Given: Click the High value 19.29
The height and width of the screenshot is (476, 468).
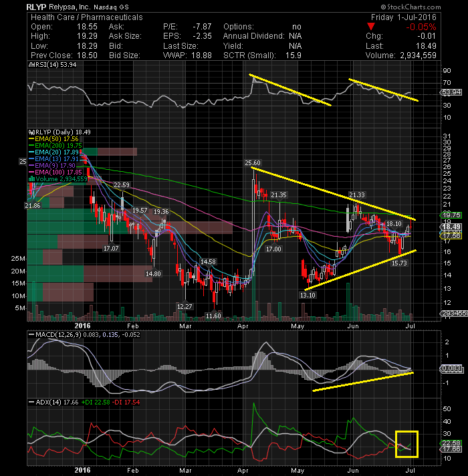Looking at the screenshot, I should click(x=87, y=36).
